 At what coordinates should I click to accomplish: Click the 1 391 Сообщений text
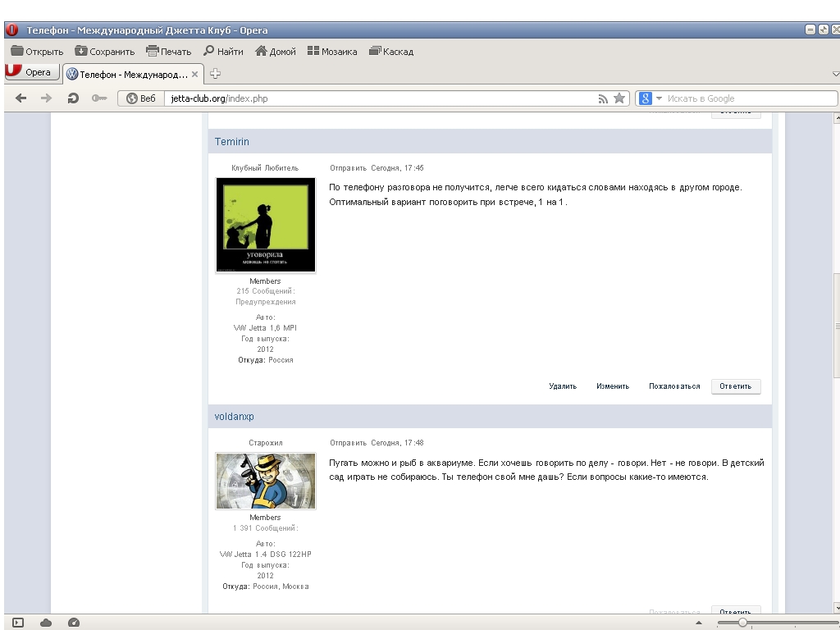point(266,527)
